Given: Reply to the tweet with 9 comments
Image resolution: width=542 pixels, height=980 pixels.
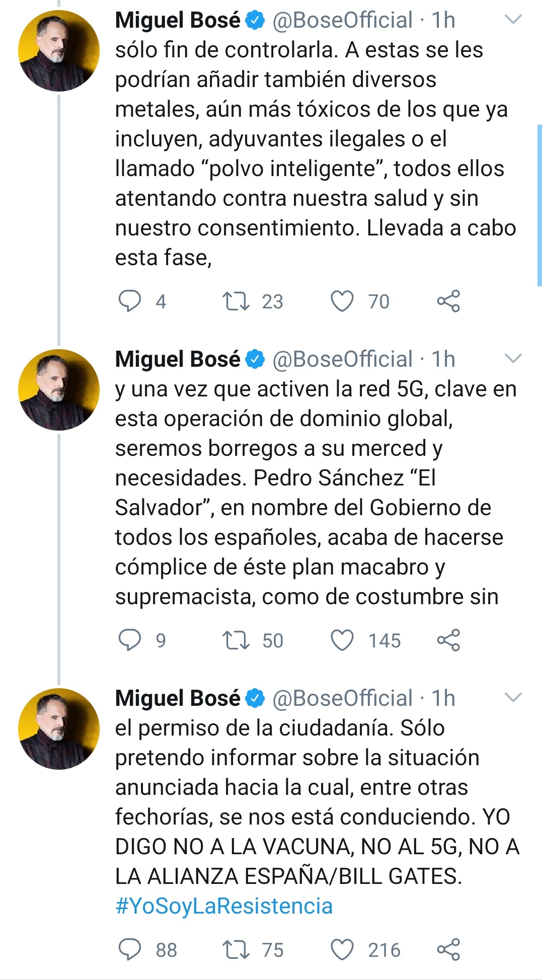Looking at the screenshot, I should click(129, 640).
